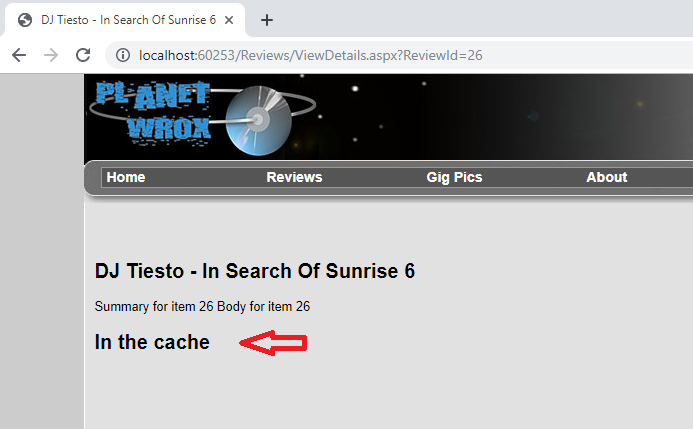The image size is (693, 429).
Task: Click the globe favicon on the tab
Action: (x=25, y=20)
